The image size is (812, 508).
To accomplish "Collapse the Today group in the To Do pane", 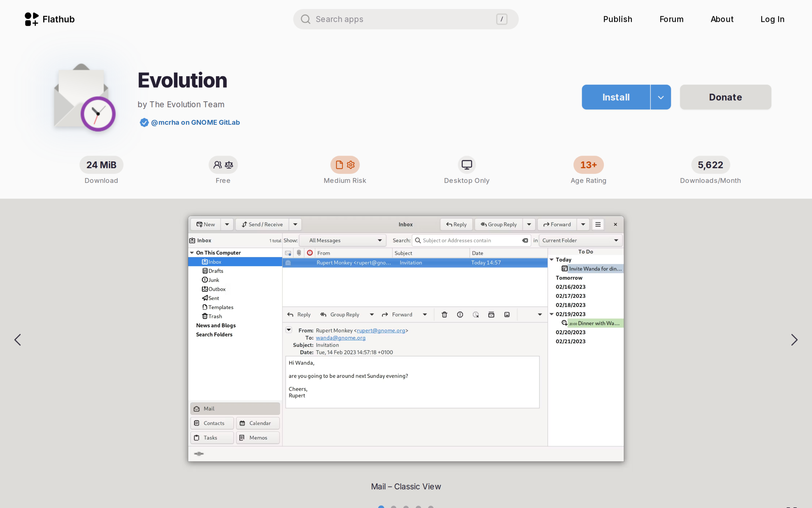I will (x=551, y=259).
